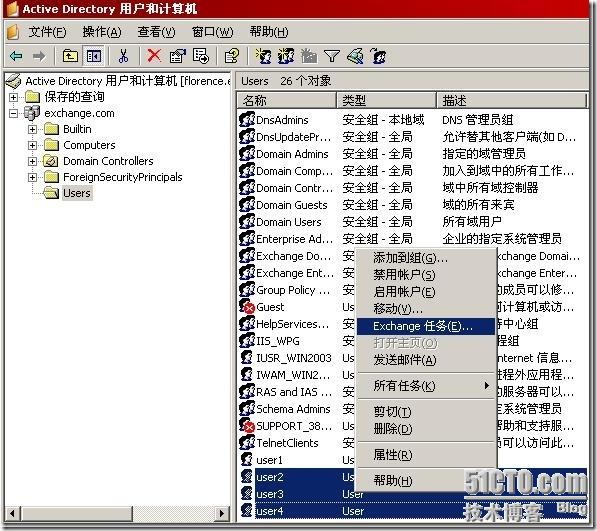Click the Help question mark icon
Image resolution: width=597 pixels, height=531 pixels.
tap(232, 56)
